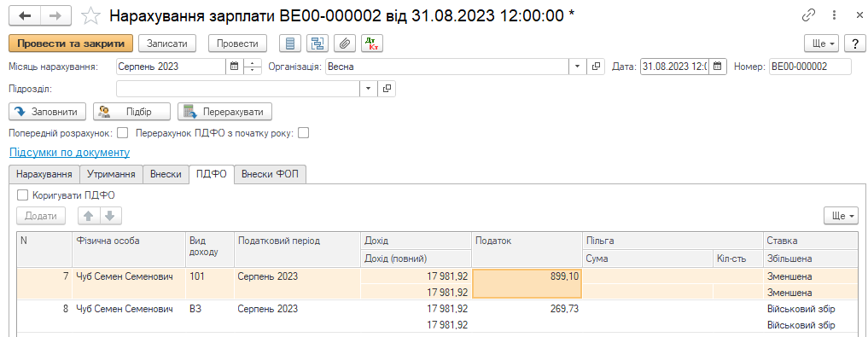The width and height of the screenshot is (868, 337).
Task: Open document movements report icon
Action: point(291,44)
